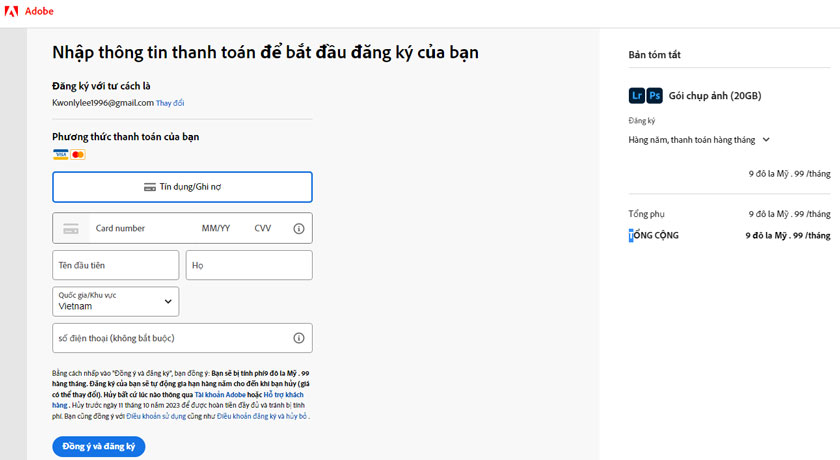
Task: Click the Đồng ý và đăng ký button
Action: 99,447
